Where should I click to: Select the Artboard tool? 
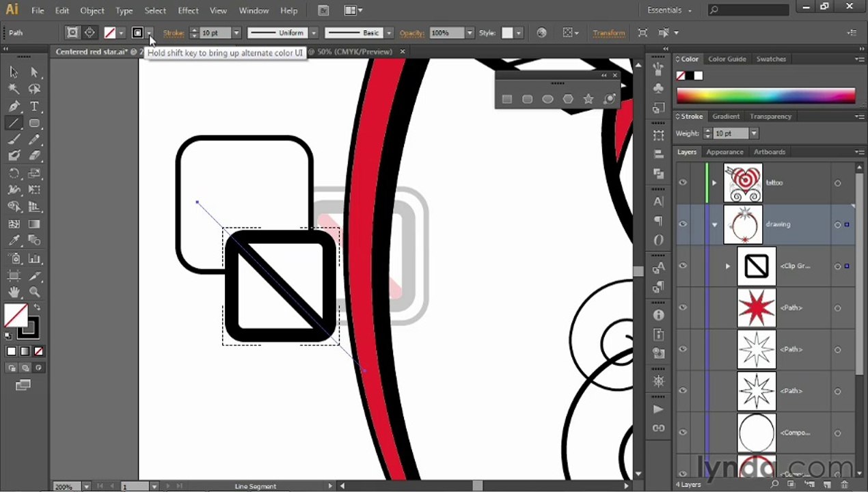[x=14, y=275]
